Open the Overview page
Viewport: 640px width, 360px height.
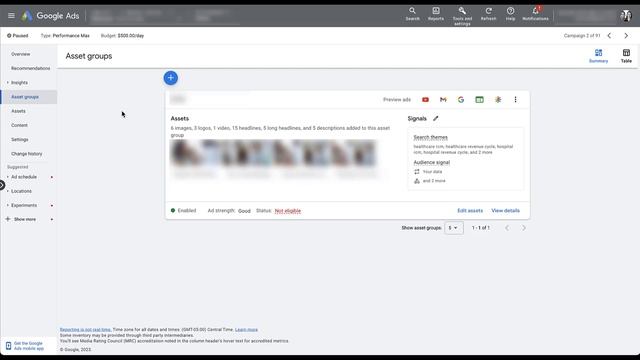pos(20,54)
